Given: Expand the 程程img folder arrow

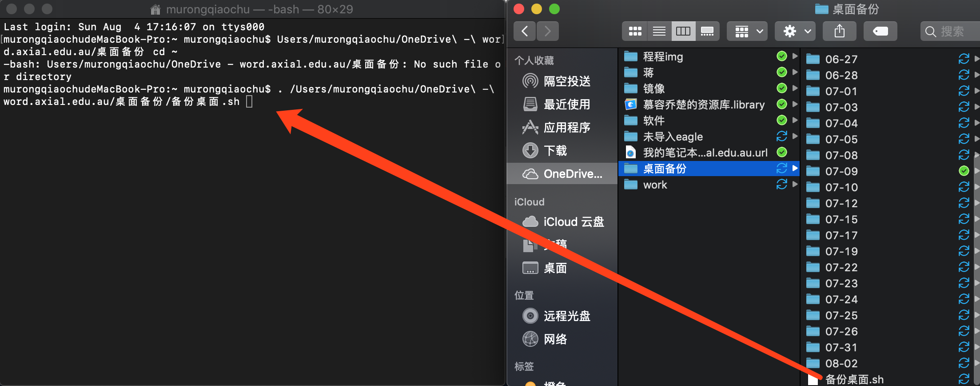Looking at the screenshot, I should pyautogui.click(x=795, y=56).
